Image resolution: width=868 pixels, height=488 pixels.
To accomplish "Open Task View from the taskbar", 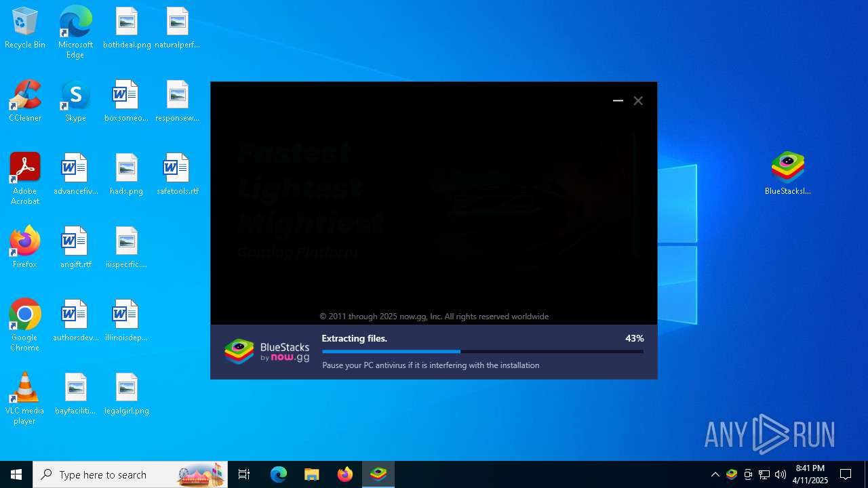I will (x=244, y=474).
